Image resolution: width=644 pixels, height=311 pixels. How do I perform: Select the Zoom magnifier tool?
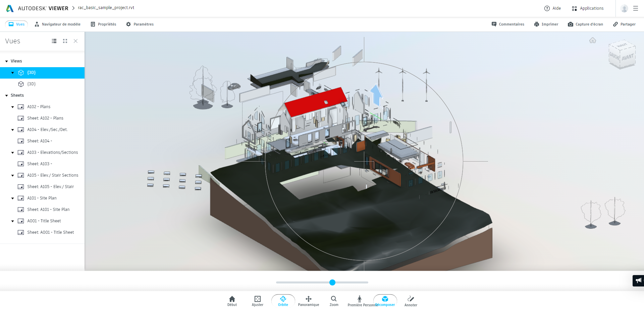(334, 300)
